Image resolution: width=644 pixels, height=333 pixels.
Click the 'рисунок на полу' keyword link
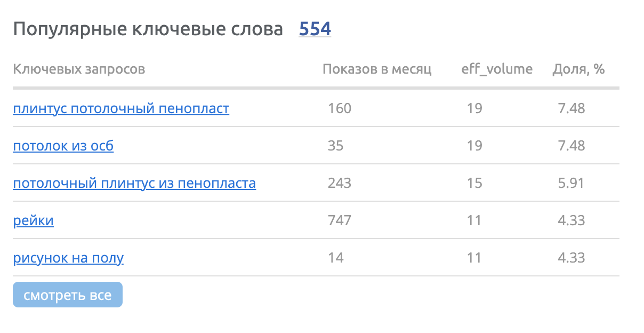[68, 258]
